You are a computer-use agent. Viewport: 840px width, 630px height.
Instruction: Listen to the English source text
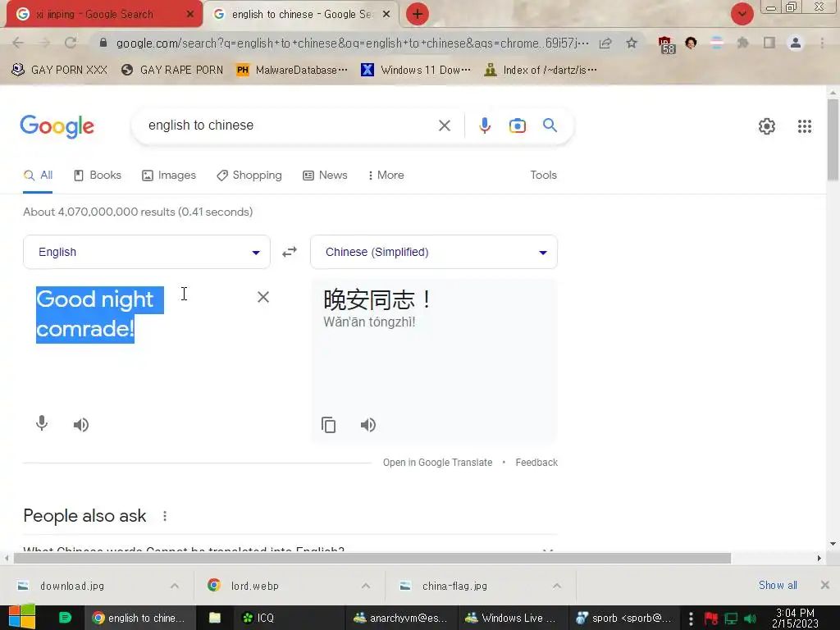pos(81,425)
